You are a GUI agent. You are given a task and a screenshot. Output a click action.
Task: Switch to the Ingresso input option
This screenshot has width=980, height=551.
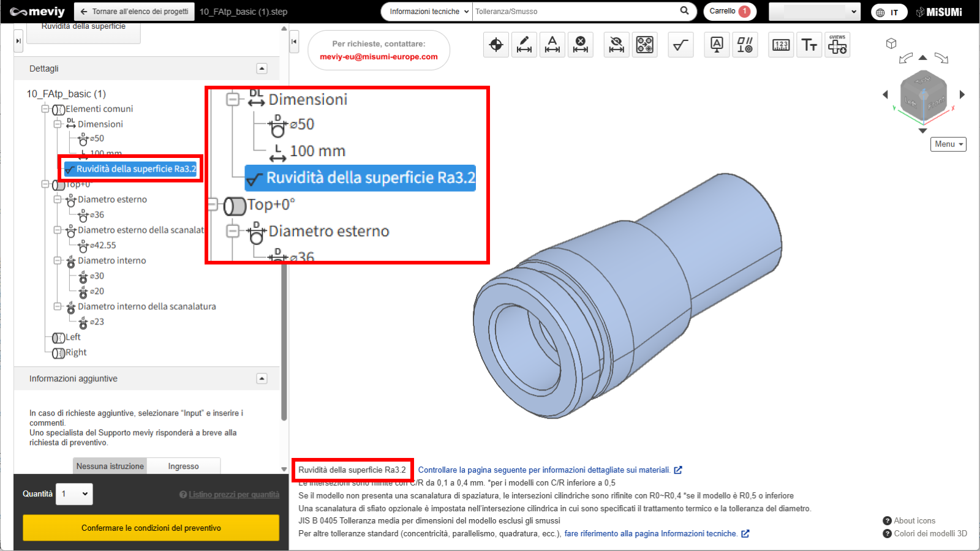(183, 466)
